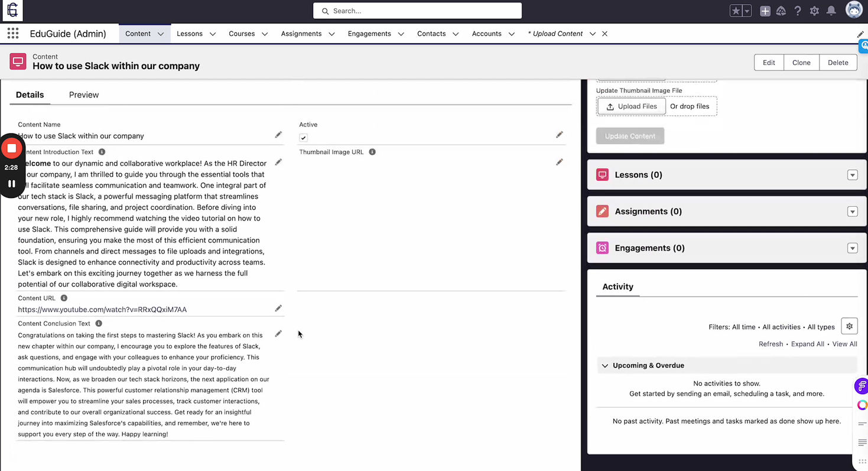Open the Contacts navigation tab
Image resolution: width=868 pixels, height=471 pixels.
pyautogui.click(x=431, y=34)
